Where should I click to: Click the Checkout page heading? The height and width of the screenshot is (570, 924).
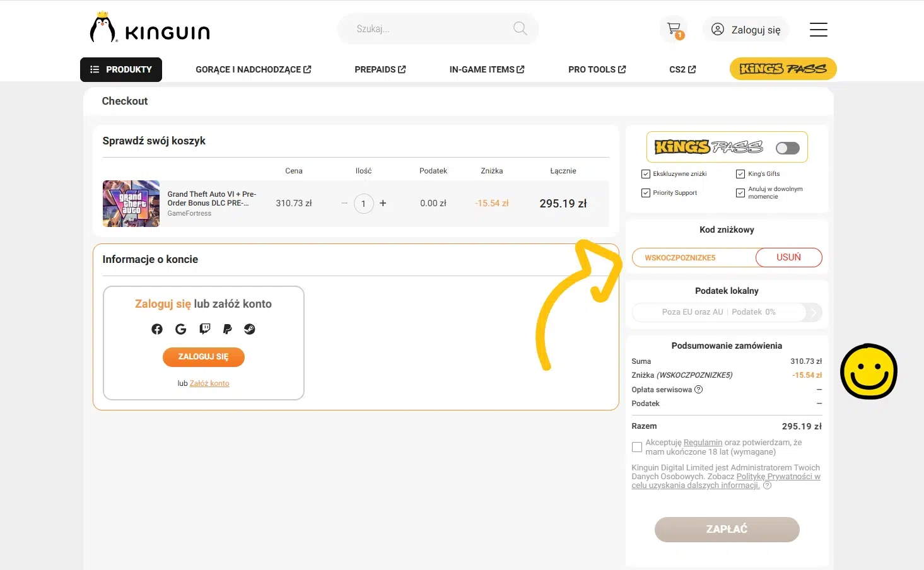click(125, 101)
